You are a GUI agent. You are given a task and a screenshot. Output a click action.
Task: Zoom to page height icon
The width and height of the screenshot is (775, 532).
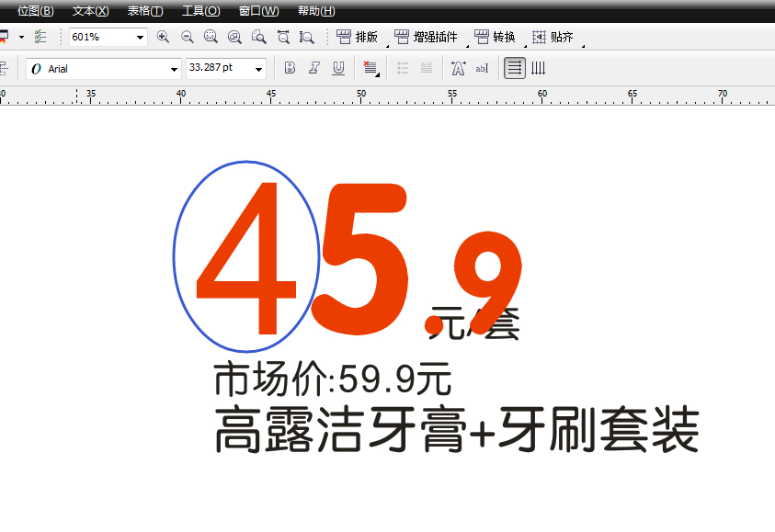(306, 37)
